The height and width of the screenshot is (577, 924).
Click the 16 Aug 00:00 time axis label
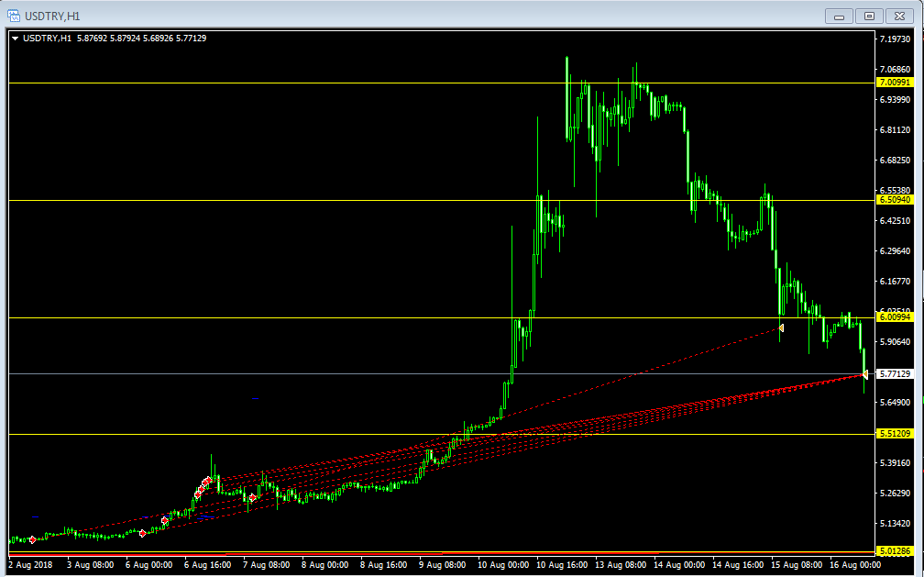click(x=855, y=564)
